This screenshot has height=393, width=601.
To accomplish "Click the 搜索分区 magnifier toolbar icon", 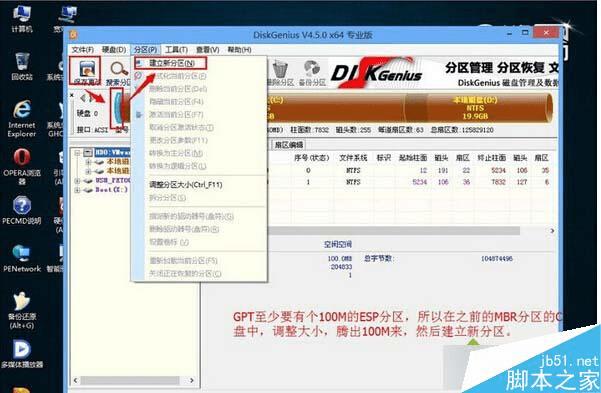I will tap(119, 72).
